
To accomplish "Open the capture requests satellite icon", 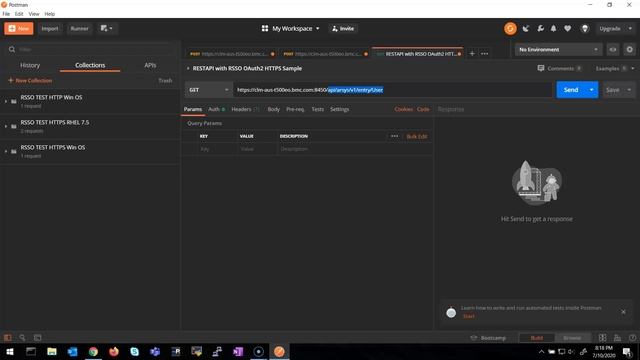I will 526,29.
